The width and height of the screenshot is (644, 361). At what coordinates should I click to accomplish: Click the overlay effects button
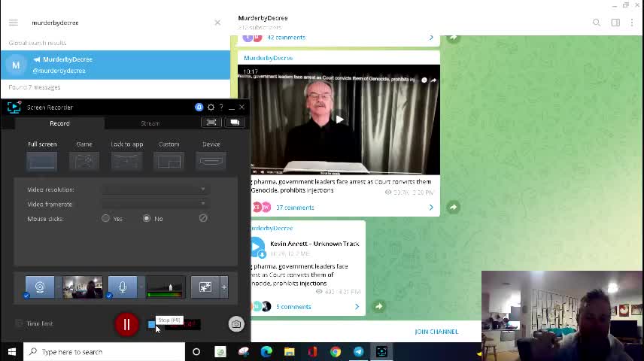click(205, 287)
